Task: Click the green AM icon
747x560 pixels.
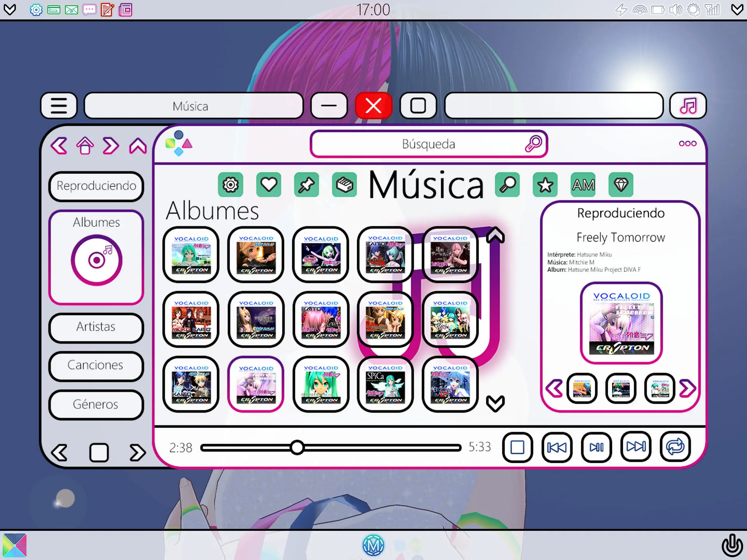Action: tap(583, 185)
